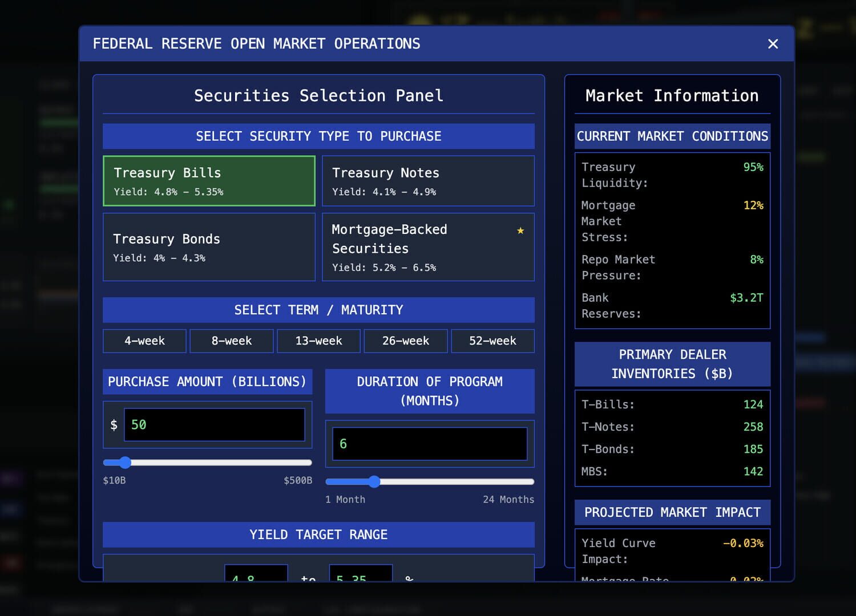
Task: Set maturity to 13-week
Action: pos(318,341)
